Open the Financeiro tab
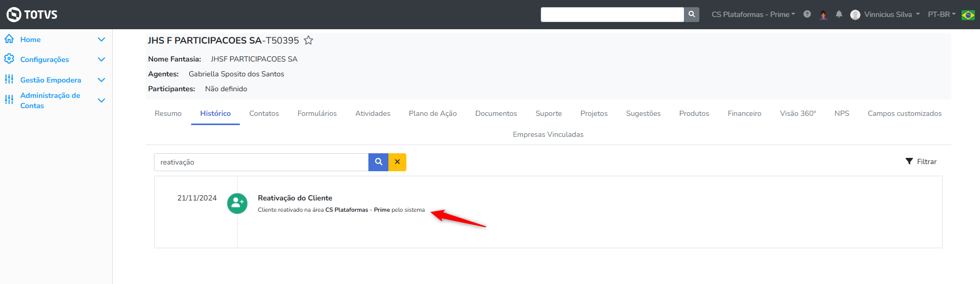980x284 pixels. [x=744, y=113]
